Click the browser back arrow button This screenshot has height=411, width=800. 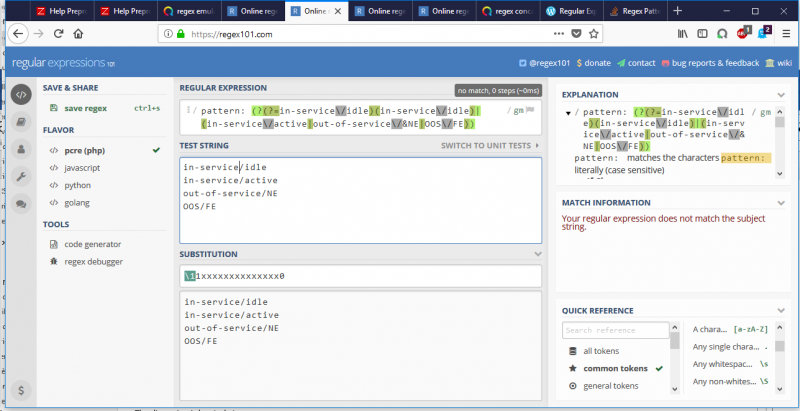point(18,34)
